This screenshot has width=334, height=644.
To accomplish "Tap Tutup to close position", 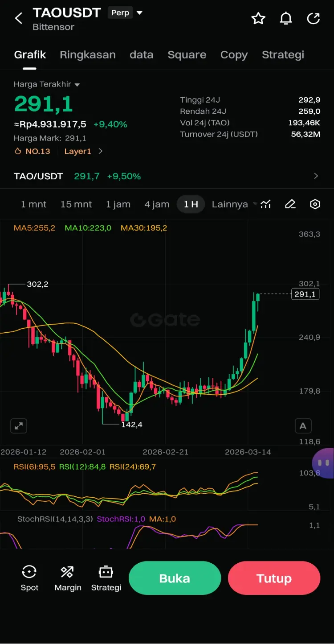I will [x=274, y=578].
